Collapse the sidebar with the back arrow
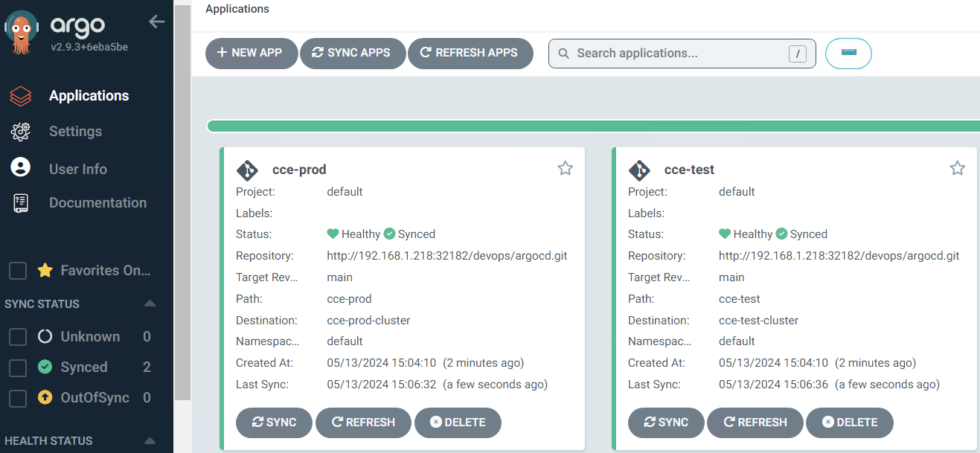 [156, 22]
